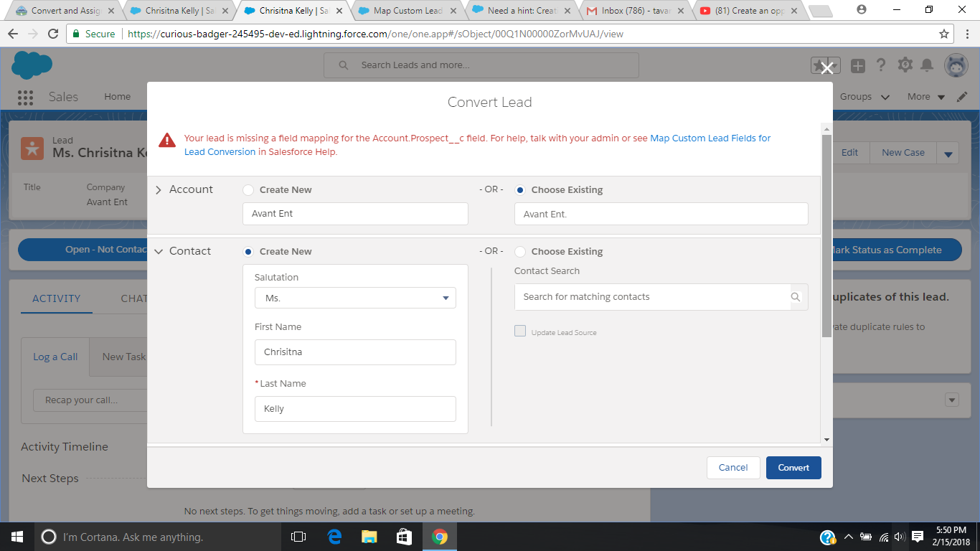Viewport: 980px width, 551px height.
Task: Click the Convert Lead dialog scrollbar thumb
Action: pyautogui.click(x=826, y=235)
